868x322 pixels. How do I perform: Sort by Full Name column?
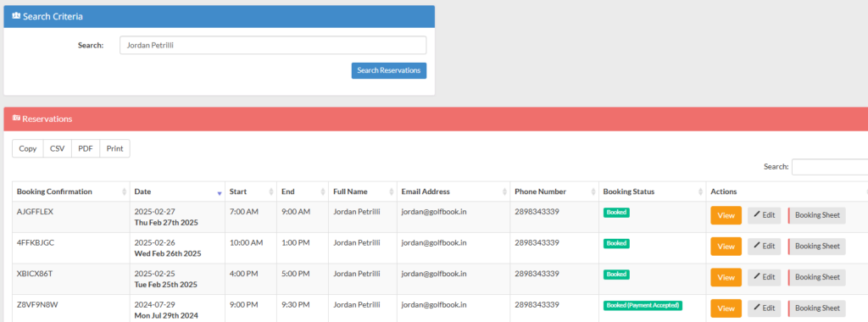click(363, 192)
